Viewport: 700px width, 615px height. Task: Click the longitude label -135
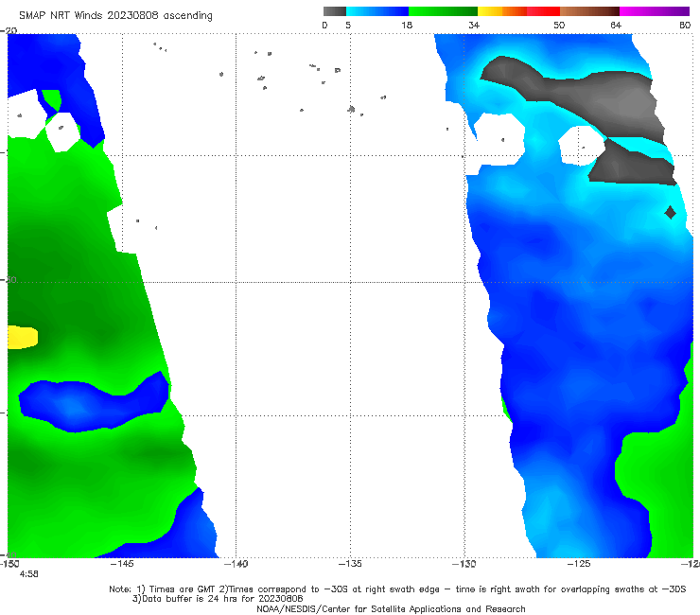point(350,564)
